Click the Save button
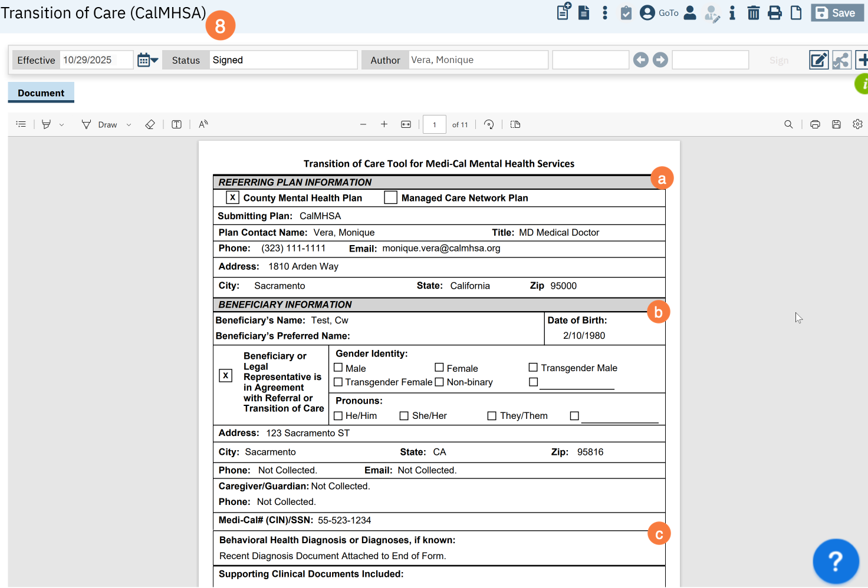Viewport: 868px width, 588px height. (837, 13)
